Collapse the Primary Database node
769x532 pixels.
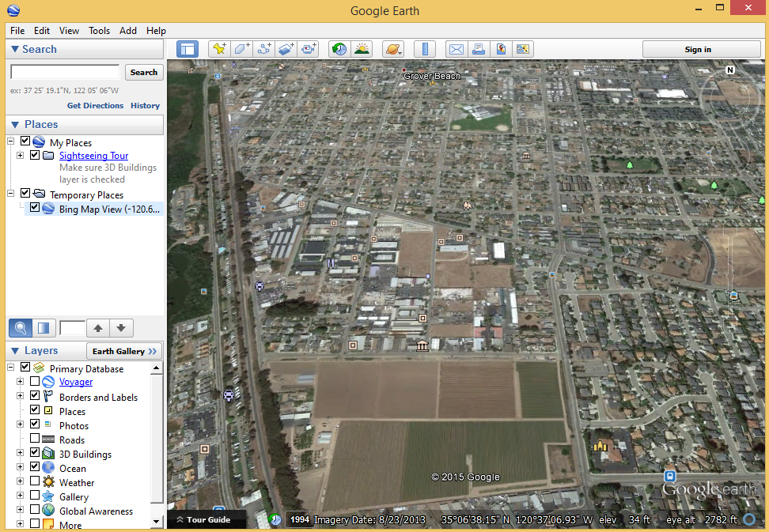pos(10,367)
